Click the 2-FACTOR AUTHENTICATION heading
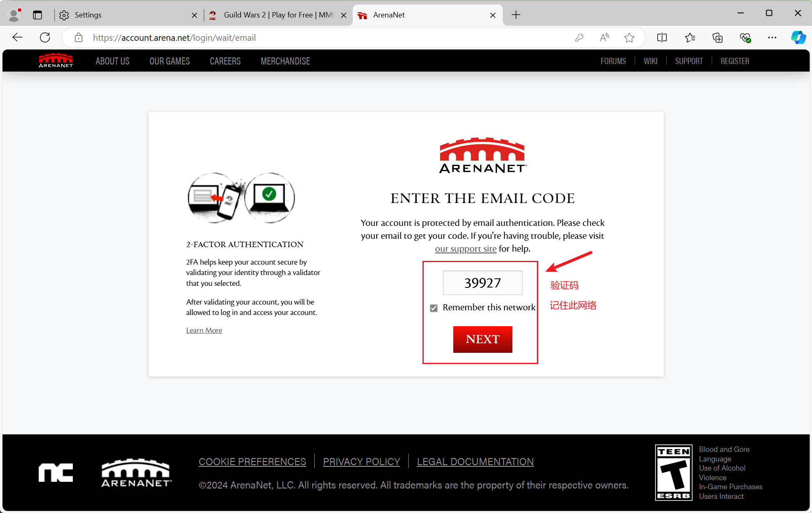Viewport: 812px width, 513px height. point(245,245)
